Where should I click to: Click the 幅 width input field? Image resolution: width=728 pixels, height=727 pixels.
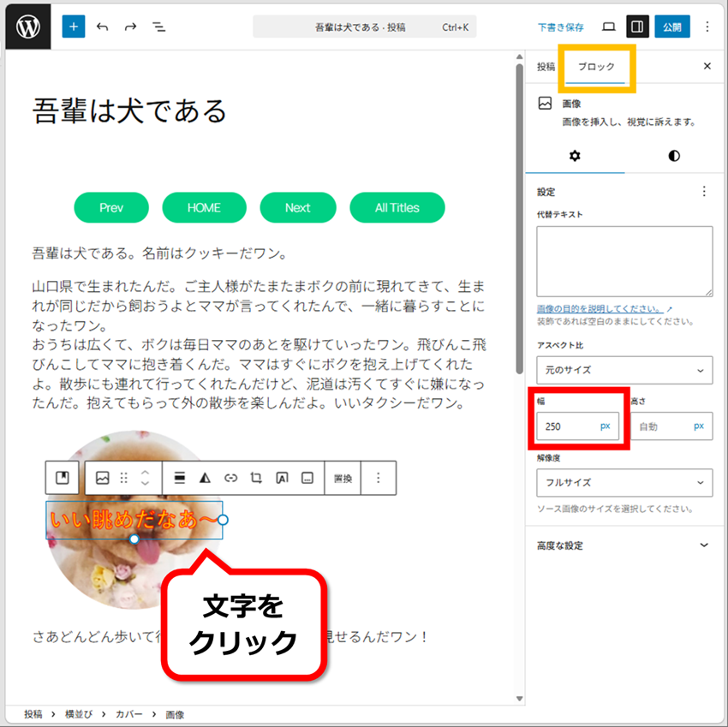pos(565,426)
